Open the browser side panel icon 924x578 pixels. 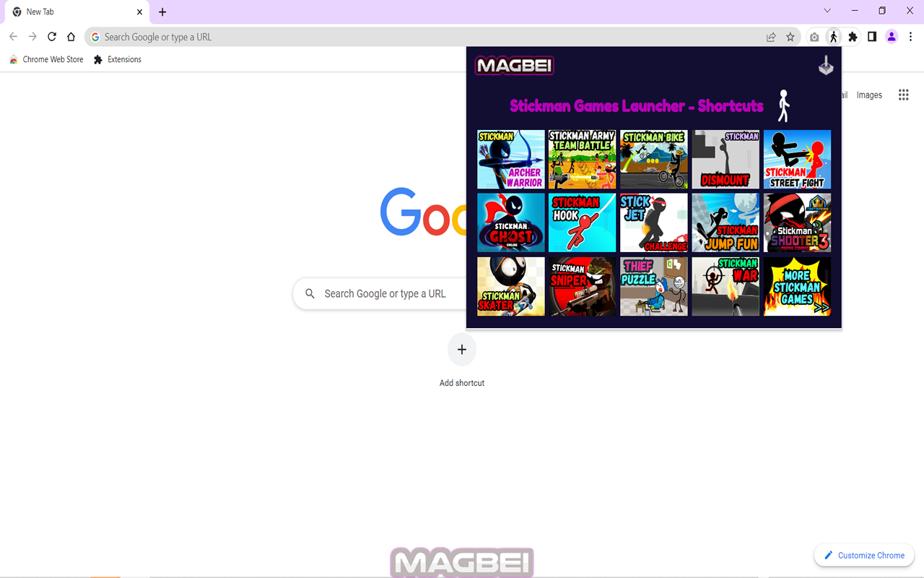coord(872,36)
